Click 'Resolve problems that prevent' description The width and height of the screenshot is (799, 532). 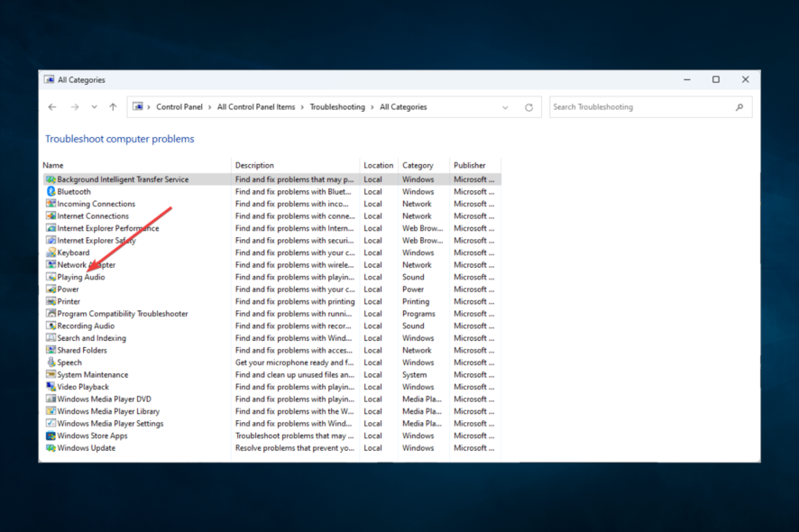pos(295,448)
